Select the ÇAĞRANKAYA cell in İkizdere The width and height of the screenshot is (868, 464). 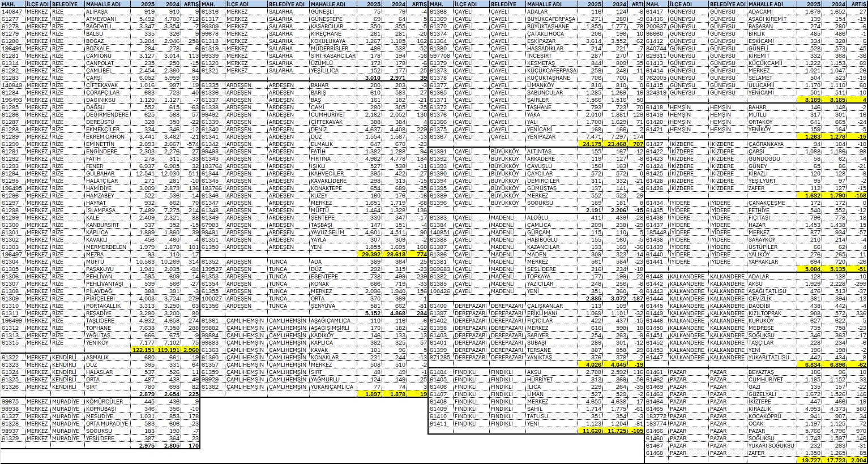click(767, 144)
